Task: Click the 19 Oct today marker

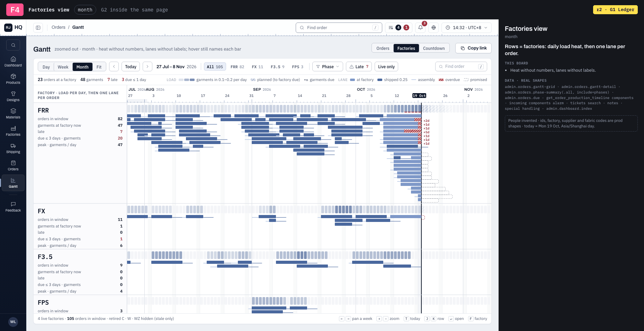Action: [419, 96]
